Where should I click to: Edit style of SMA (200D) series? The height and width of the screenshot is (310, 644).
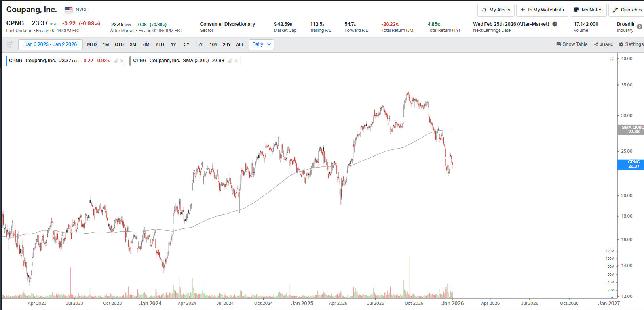230,61
